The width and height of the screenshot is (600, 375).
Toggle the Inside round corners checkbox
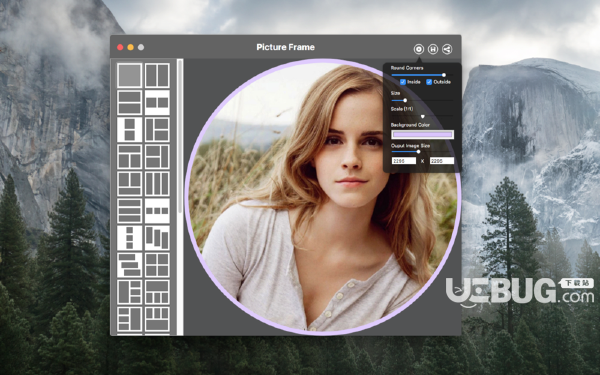(x=403, y=82)
